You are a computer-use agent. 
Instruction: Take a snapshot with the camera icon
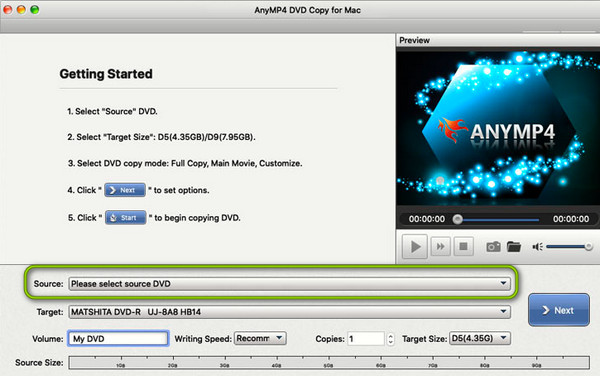pos(493,247)
